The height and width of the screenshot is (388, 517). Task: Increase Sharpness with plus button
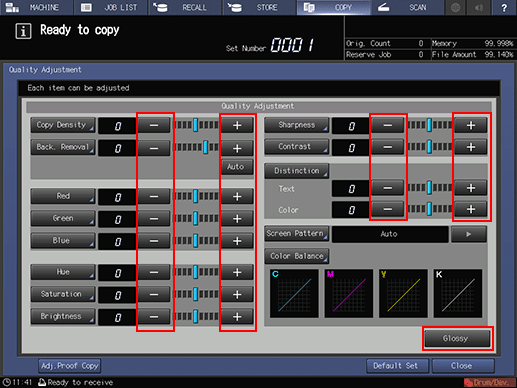[x=471, y=125]
